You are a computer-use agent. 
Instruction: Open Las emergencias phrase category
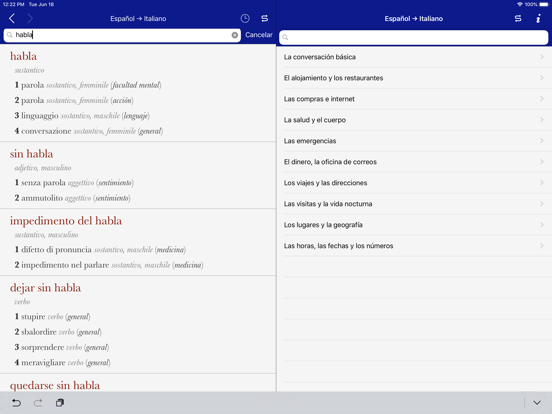414,141
